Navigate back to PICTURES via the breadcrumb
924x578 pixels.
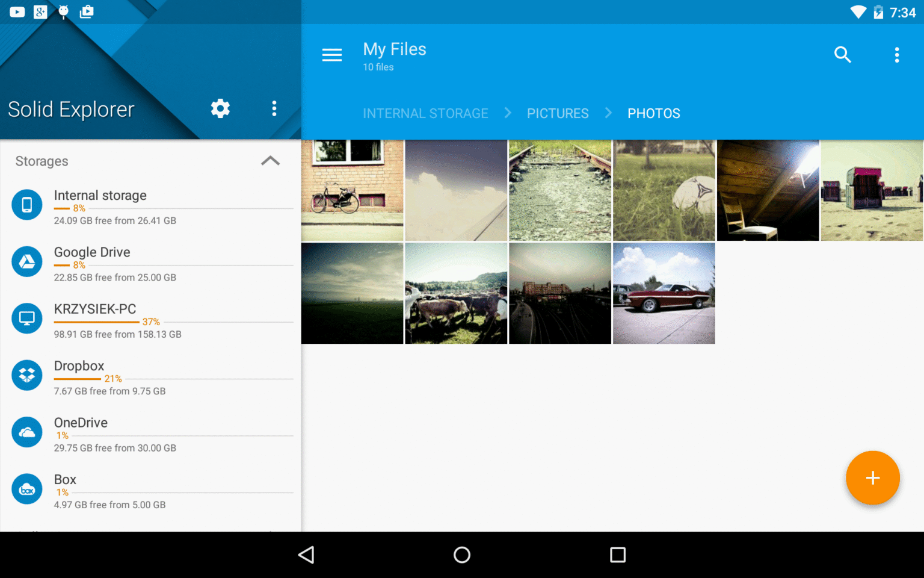tap(558, 113)
